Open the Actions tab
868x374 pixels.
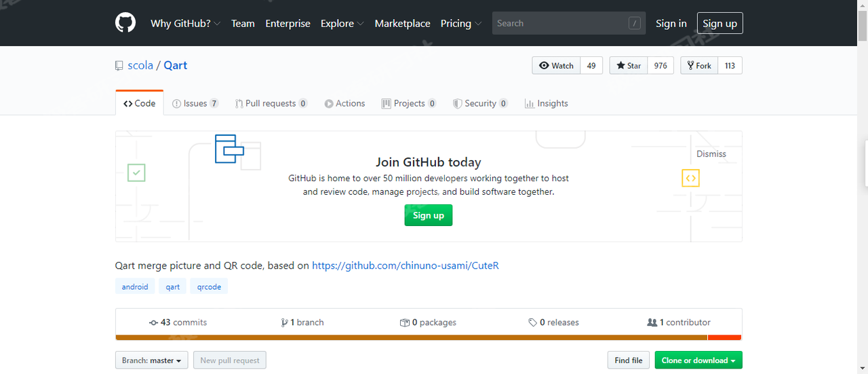tap(344, 103)
